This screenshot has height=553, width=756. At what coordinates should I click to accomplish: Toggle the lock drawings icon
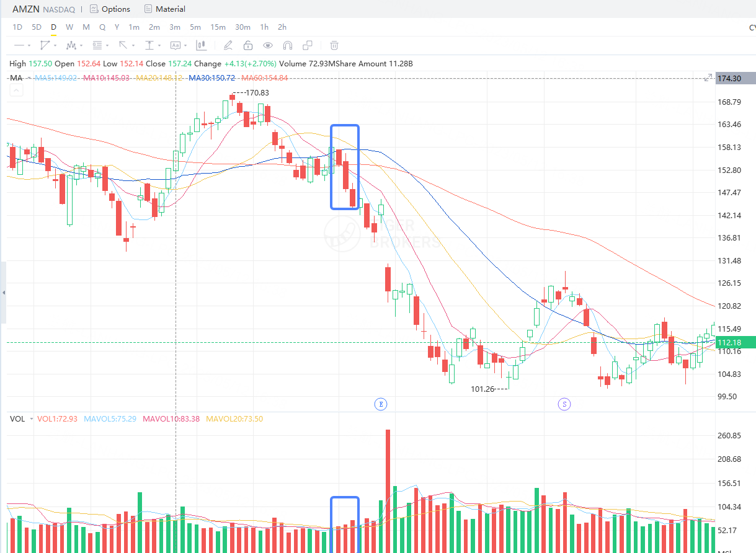(248, 45)
